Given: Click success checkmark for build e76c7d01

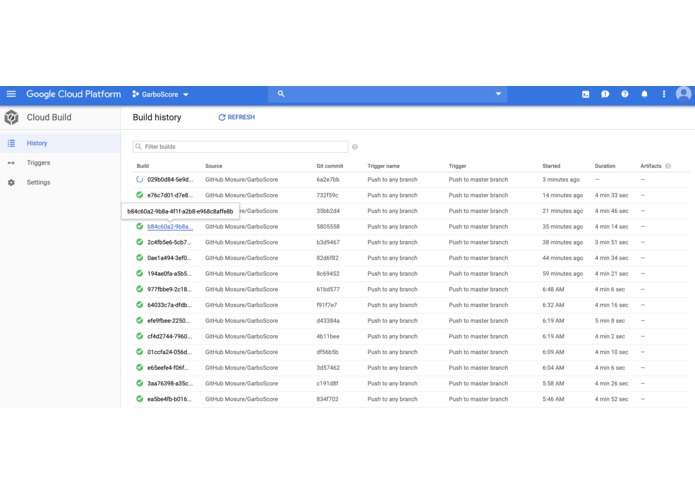Looking at the screenshot, I should coord(139,195).
